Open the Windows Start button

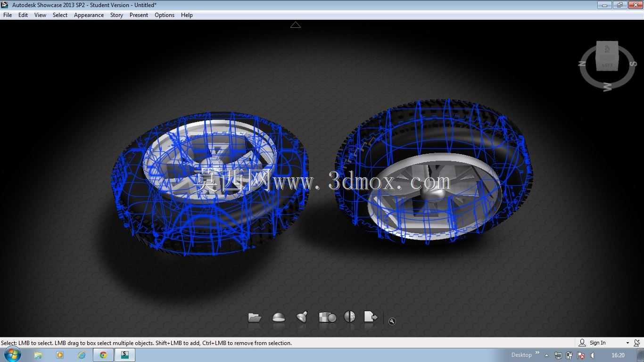coord(12,355)
